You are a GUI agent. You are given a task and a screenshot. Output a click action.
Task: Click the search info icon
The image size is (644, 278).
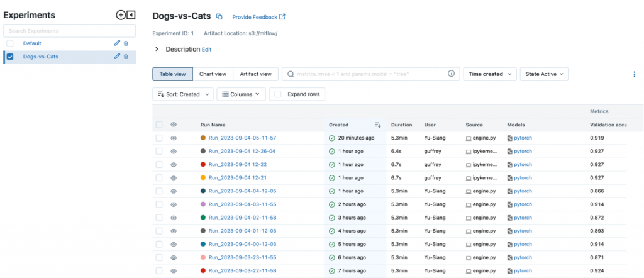451,74
